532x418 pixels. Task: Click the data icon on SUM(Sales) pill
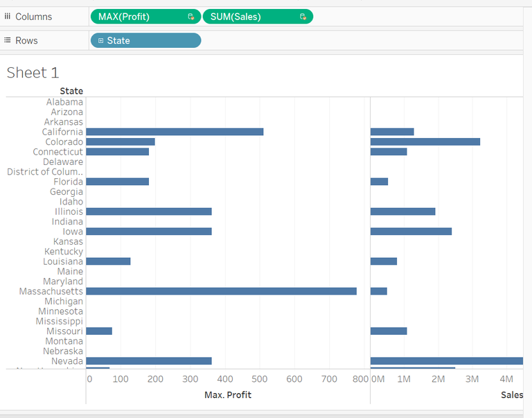[303, 17]
